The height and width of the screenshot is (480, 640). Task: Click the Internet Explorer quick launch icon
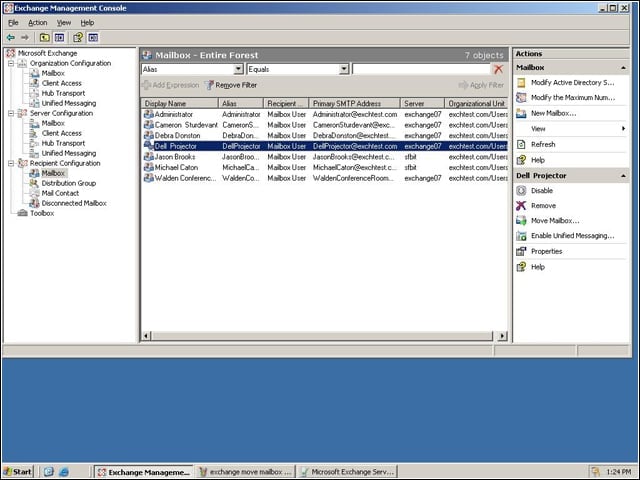click(64, 472)
